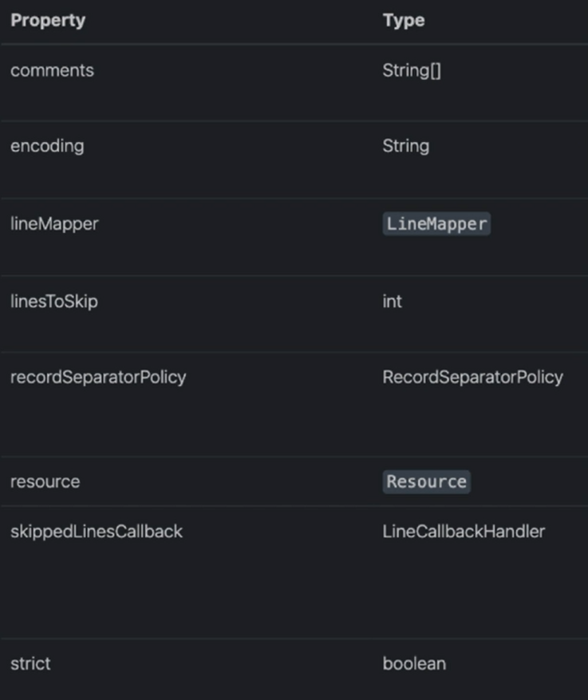Click the RecordSeparatorPolicy type text

472,378
